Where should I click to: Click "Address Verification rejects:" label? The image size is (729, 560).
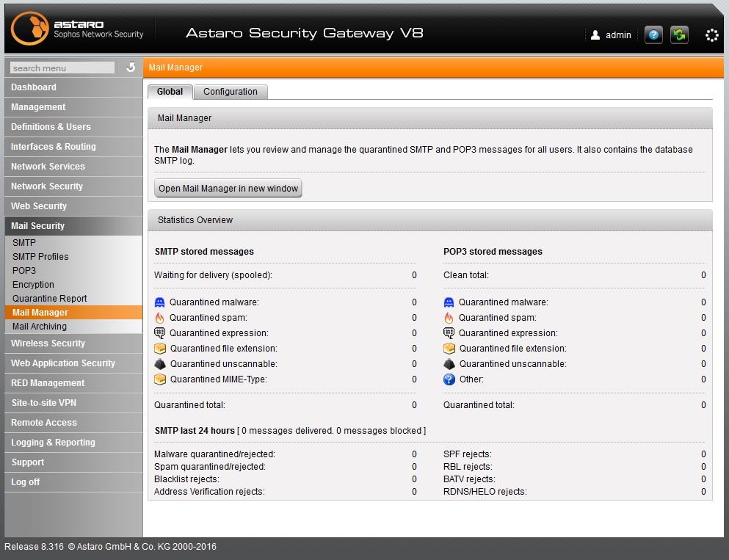209,492
